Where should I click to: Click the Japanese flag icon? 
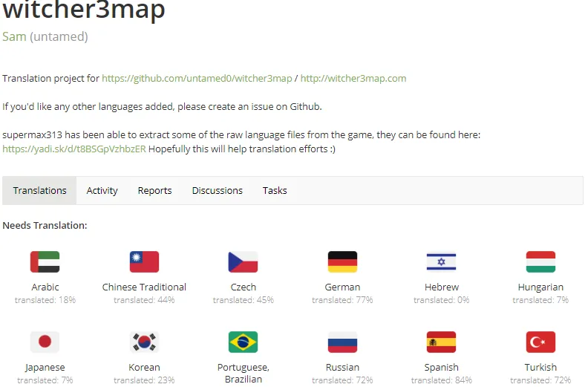tap(45, 342)
